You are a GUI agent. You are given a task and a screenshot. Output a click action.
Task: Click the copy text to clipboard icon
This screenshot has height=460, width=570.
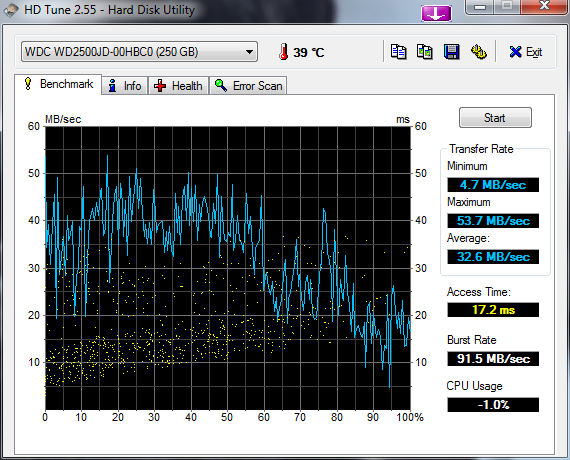pos(398,52)
